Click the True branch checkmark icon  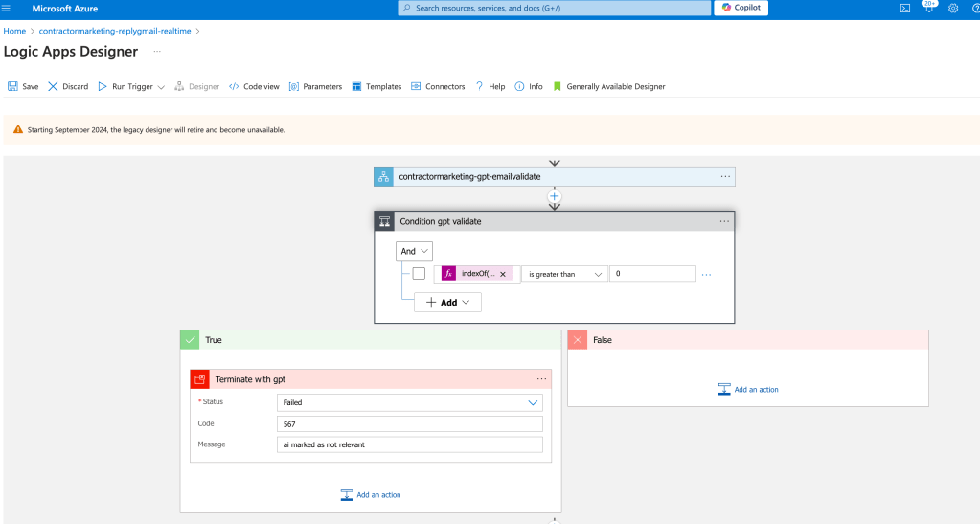[190, 340]
